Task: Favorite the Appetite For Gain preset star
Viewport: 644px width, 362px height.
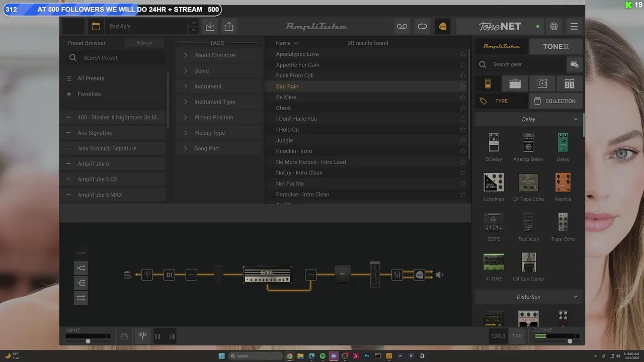Action: point(463,65)
